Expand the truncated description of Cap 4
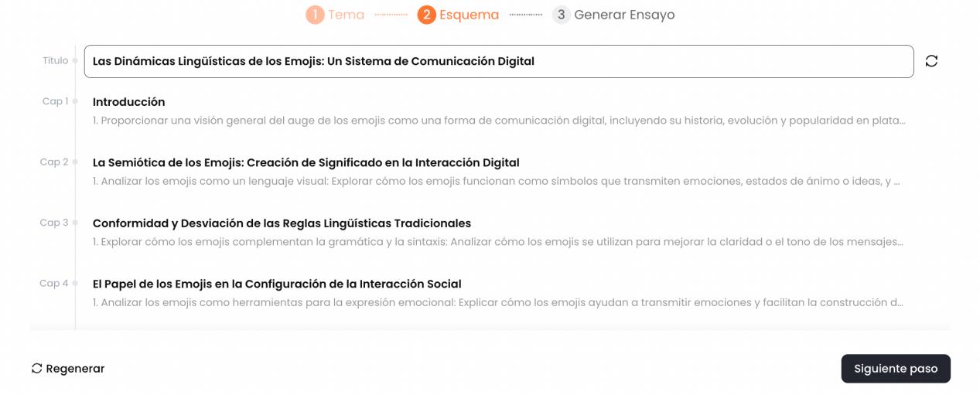Image resolution: width=980 pixels, height=395 pixels. point(498,302)
